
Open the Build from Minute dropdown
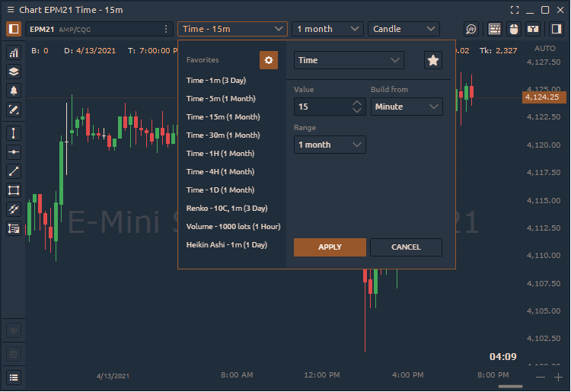[x=407, y=107]
